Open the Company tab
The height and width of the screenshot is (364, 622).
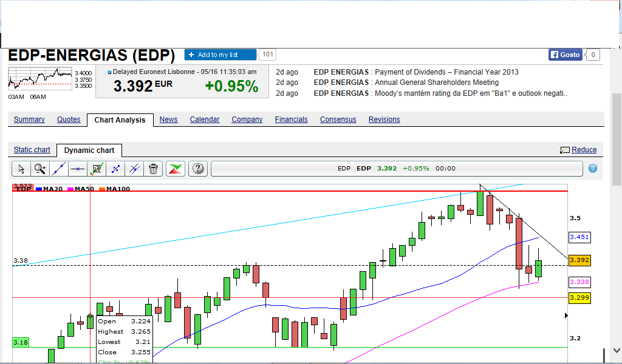coord(247,120)
